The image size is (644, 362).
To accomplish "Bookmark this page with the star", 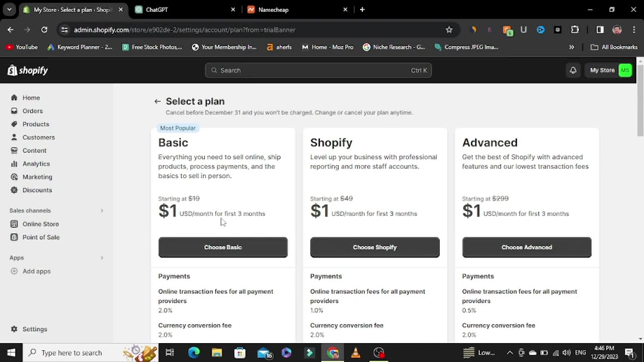I will point(449,30).
